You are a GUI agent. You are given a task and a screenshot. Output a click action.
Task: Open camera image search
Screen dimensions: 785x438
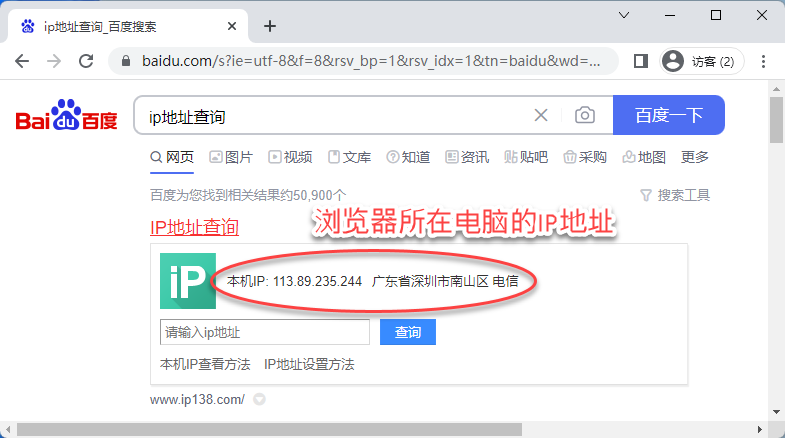(x=584, y=115)
